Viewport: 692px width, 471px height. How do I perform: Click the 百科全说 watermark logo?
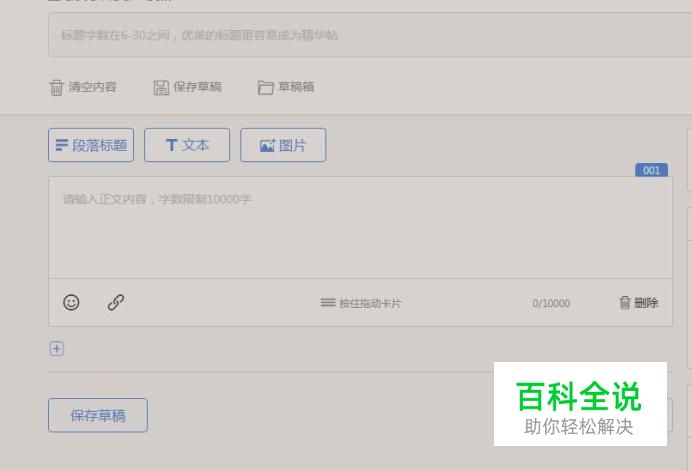coord(580,404)
